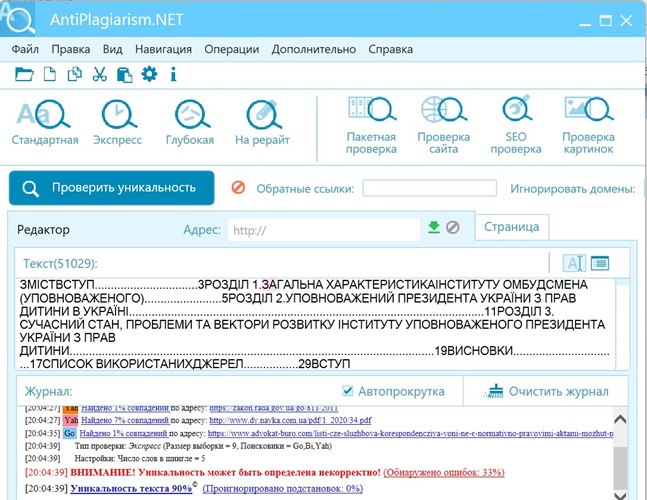
Task: Click journal scrollbar down arrow
Action: tap(620, 495)
